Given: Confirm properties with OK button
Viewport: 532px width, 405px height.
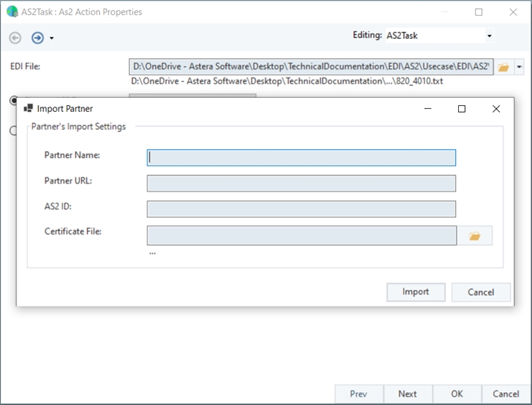Looking at the screenshot, I should (x=457, y=394).
